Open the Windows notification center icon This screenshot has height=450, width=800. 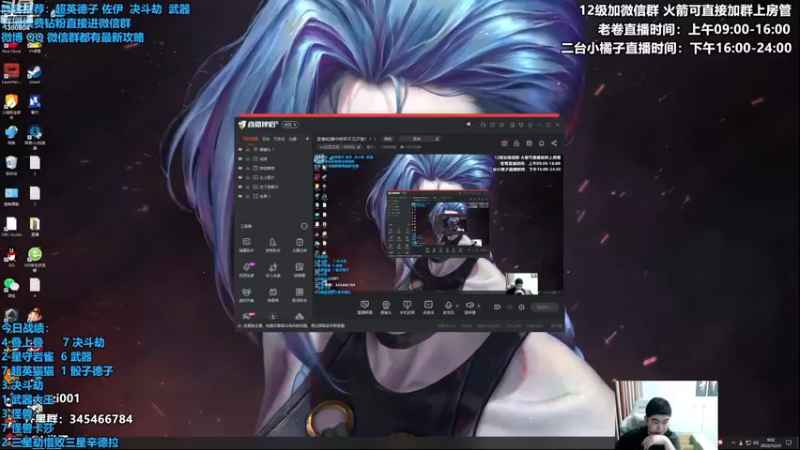(789, 442)
